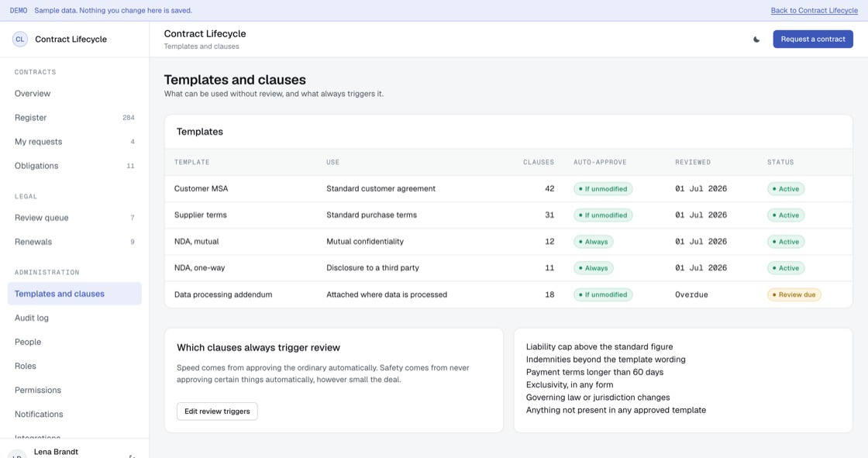Click clause count 18 for Data processing addendum

[549, 294]
